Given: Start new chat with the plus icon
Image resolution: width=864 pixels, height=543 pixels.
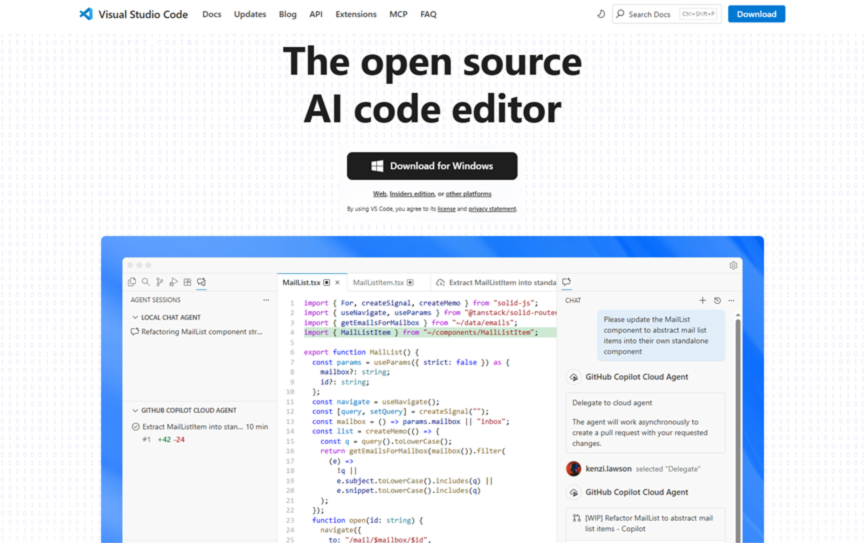Looking at the screenshot, I should [x=703, y=300].
